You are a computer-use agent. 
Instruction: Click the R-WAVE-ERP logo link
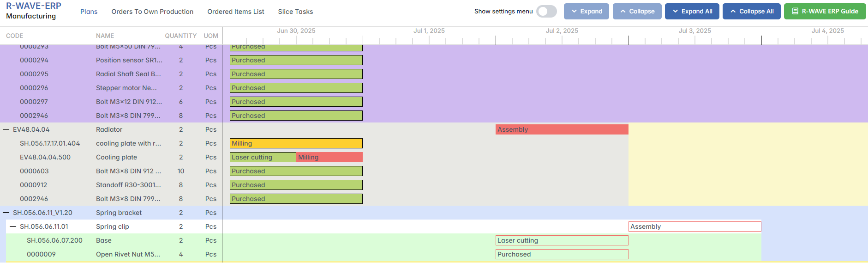(33, 6)
